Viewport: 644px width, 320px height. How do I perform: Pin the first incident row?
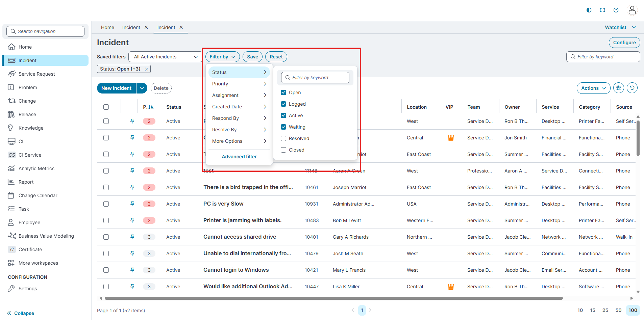coord(132,121)
